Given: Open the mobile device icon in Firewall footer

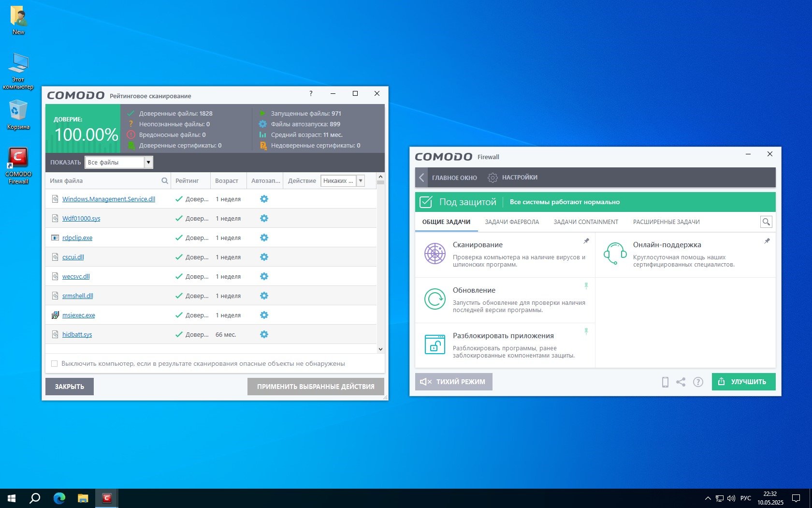Looking at the screenshot, I should (x=665, y=382).
